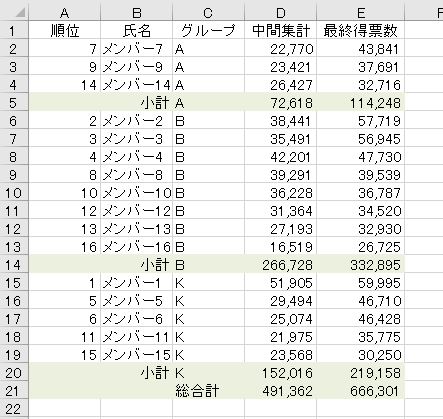The image size is (443, 419).
Task: Select cell with value 26,427
Action: 280,85
